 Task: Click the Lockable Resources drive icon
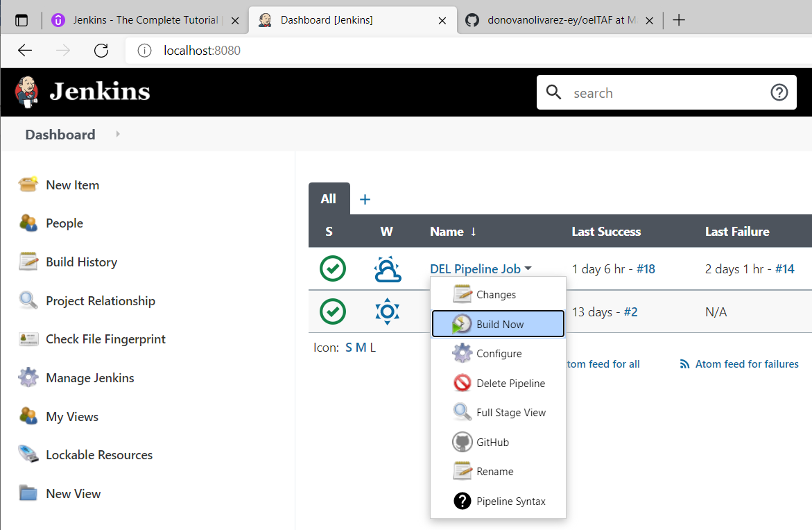28,454
